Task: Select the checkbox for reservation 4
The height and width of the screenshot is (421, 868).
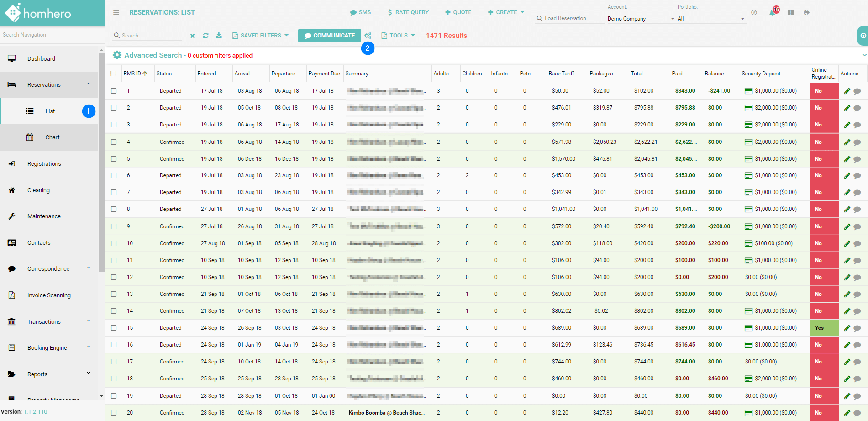Action: 114,142
